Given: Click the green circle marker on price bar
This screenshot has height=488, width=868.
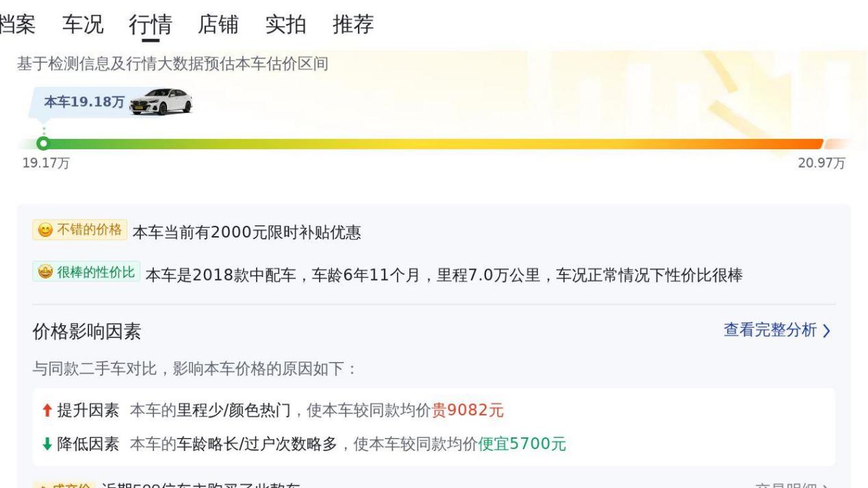Looking at the screenshot, I should (43, 143).
